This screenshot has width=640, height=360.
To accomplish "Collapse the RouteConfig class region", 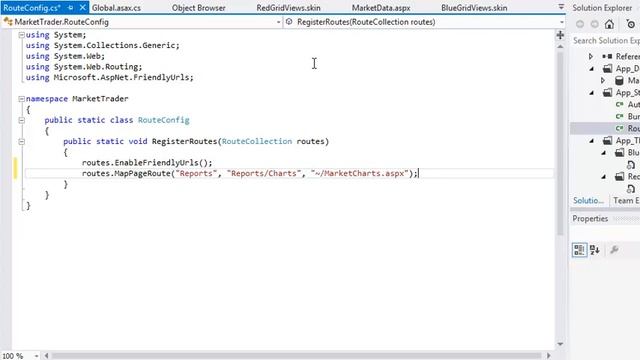I will (22, 120).
